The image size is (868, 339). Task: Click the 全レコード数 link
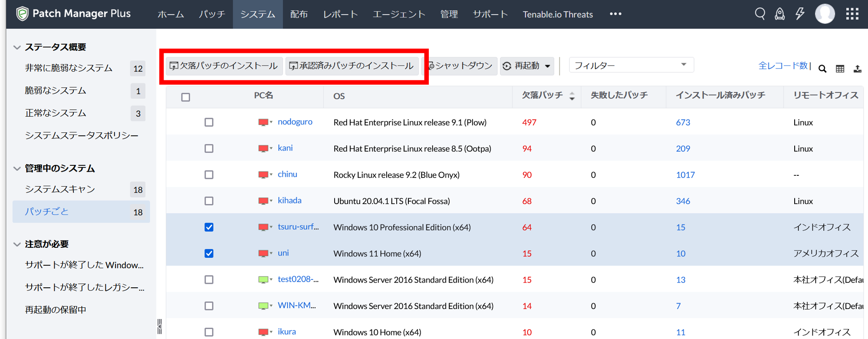(783, 66)
